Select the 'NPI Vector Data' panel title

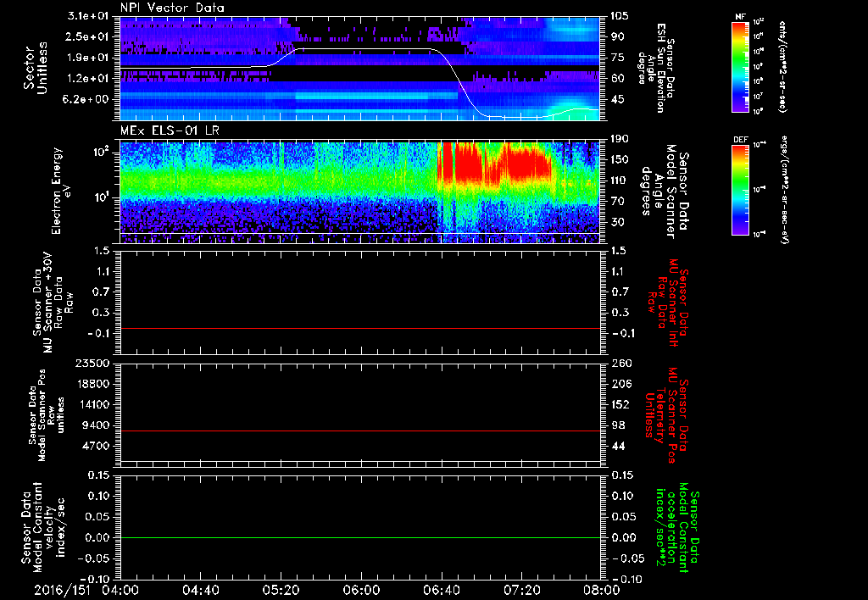click(x=173, y=8)
